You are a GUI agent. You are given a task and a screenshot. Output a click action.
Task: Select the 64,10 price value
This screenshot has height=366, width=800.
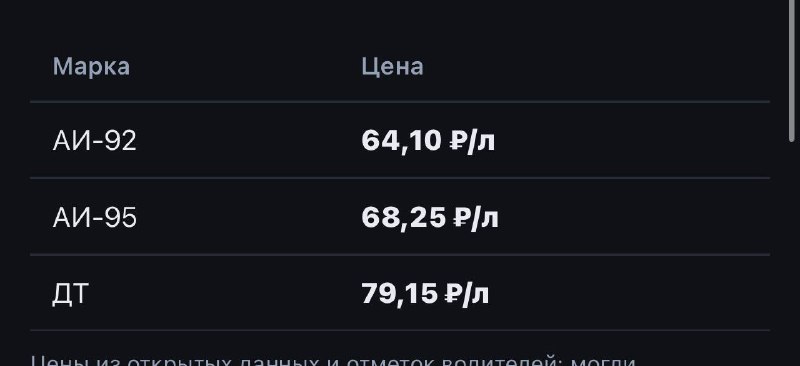(x=401, y=141)
